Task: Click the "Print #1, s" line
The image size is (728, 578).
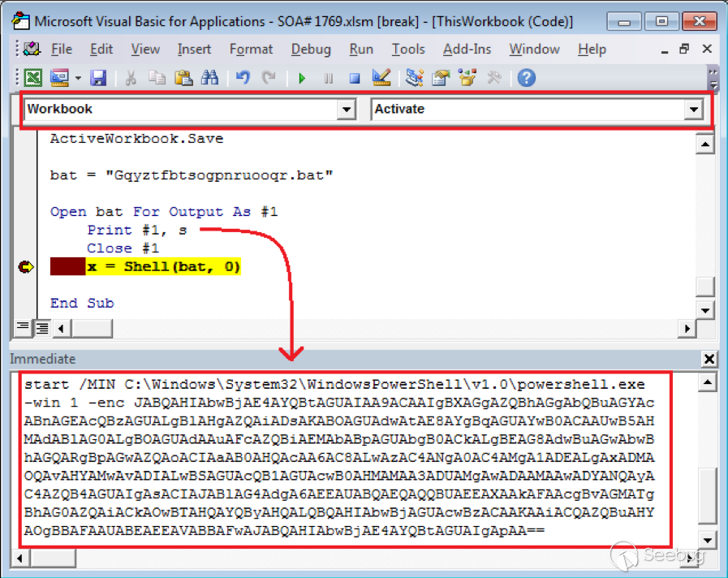Action: pyautogui.click(x=137, y=231)
